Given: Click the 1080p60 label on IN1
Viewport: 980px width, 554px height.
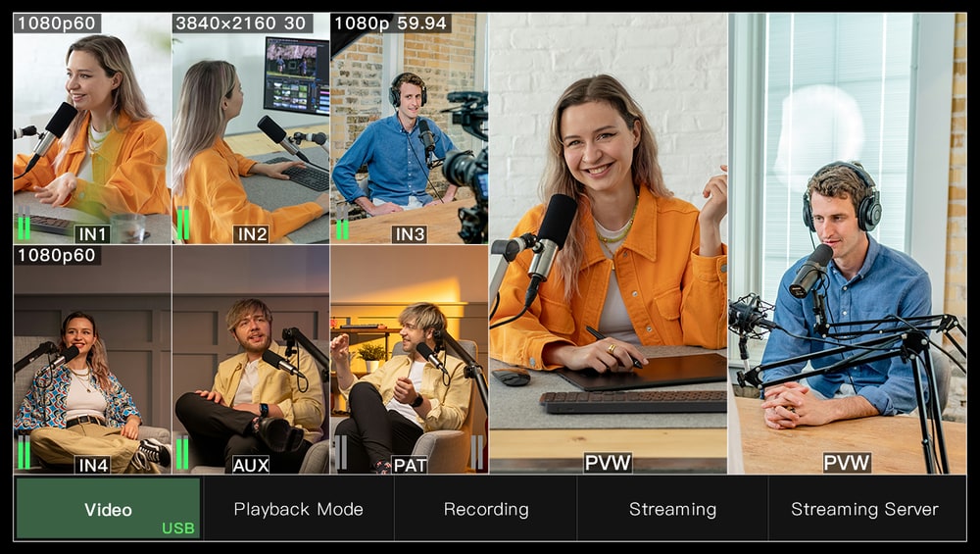Looking at the screenshot, I should coord(57,24).
